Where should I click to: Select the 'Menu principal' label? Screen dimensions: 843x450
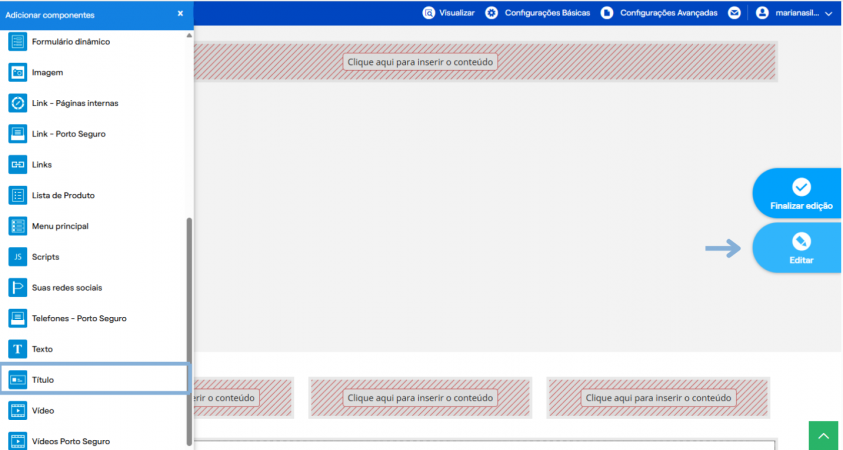pyautogui.click(x=60, y=226)
